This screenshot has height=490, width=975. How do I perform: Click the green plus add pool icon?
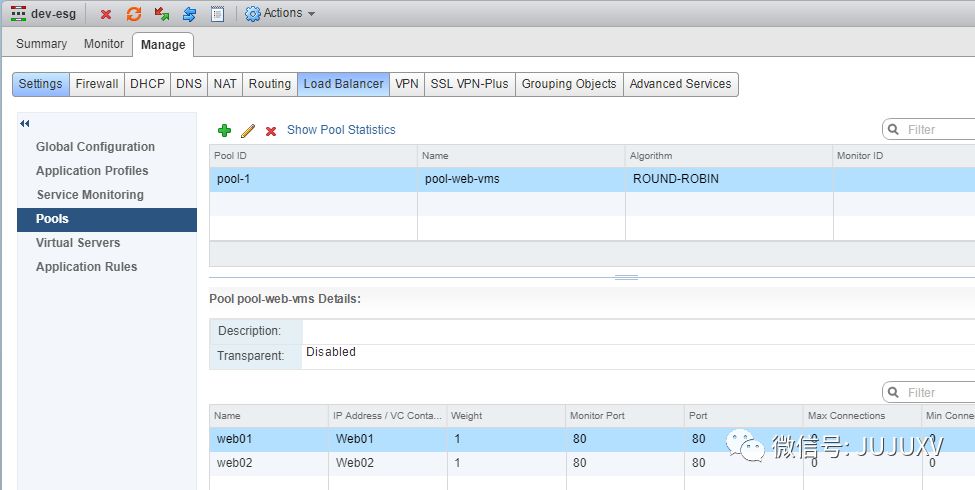pyautogui.click(x=224, y=130)
